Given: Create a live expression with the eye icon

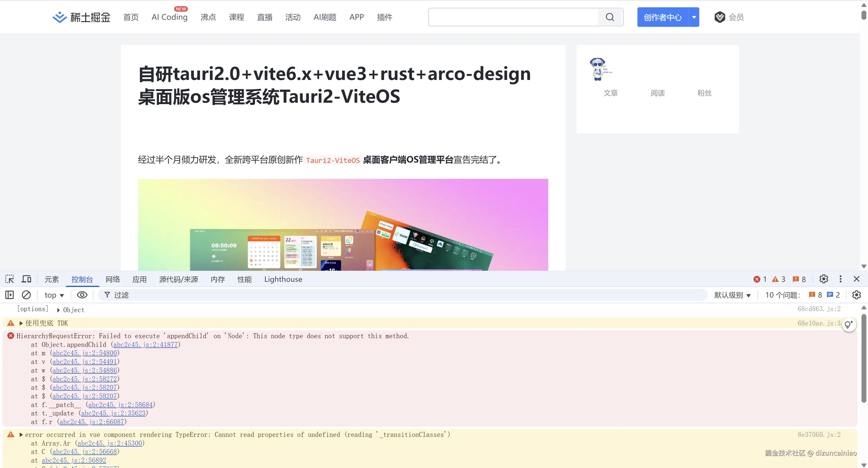Looking at the screenshot, I should pyautogui.click(x=82, y=295).
